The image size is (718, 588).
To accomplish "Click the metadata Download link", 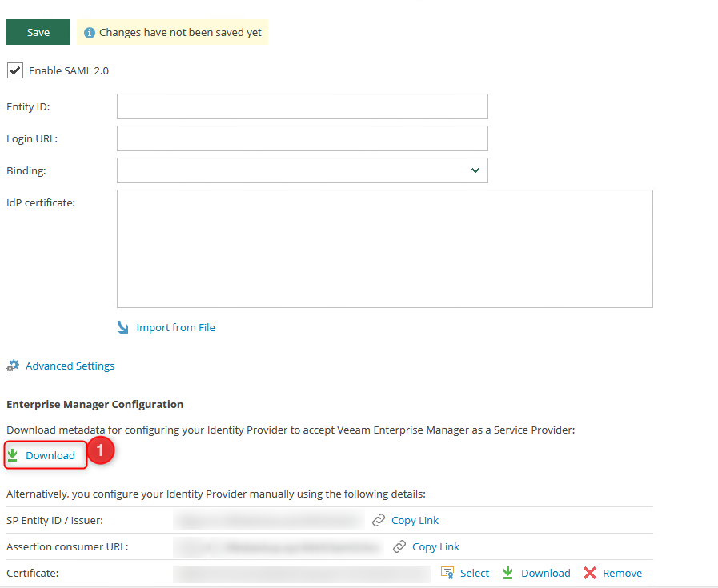I will tap(50, 455).
